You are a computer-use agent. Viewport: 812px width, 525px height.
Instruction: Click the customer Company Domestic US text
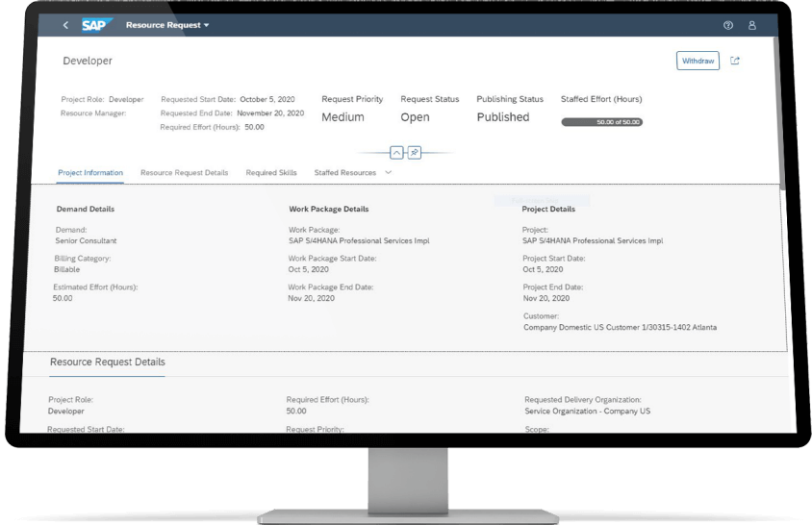tap(619, 327)
